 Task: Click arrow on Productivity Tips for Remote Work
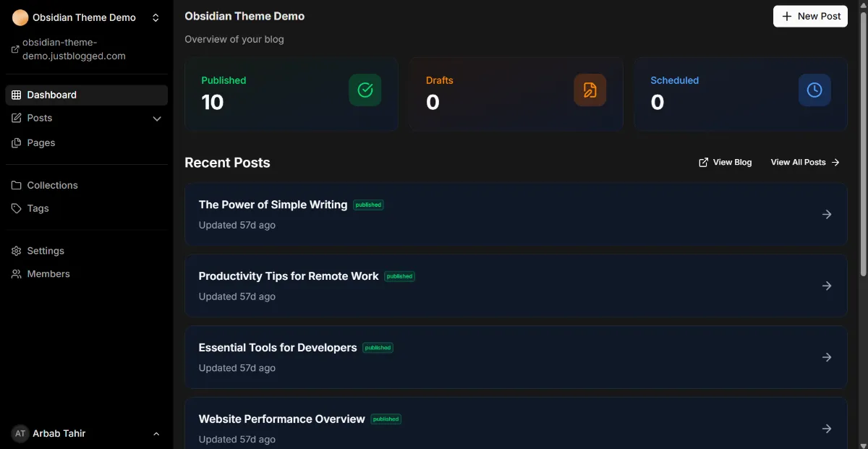click(827, 286)
